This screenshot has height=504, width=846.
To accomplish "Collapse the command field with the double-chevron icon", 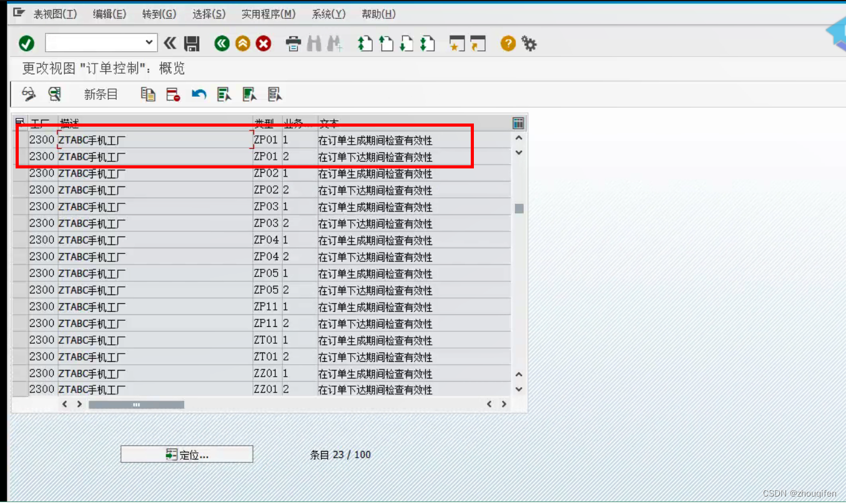I will [x=170, y=43].
